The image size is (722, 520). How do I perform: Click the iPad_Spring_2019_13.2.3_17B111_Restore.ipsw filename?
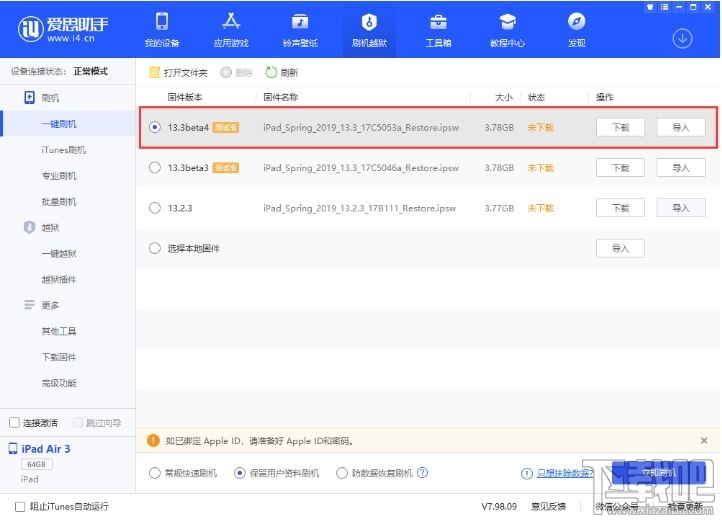[359, 208]
